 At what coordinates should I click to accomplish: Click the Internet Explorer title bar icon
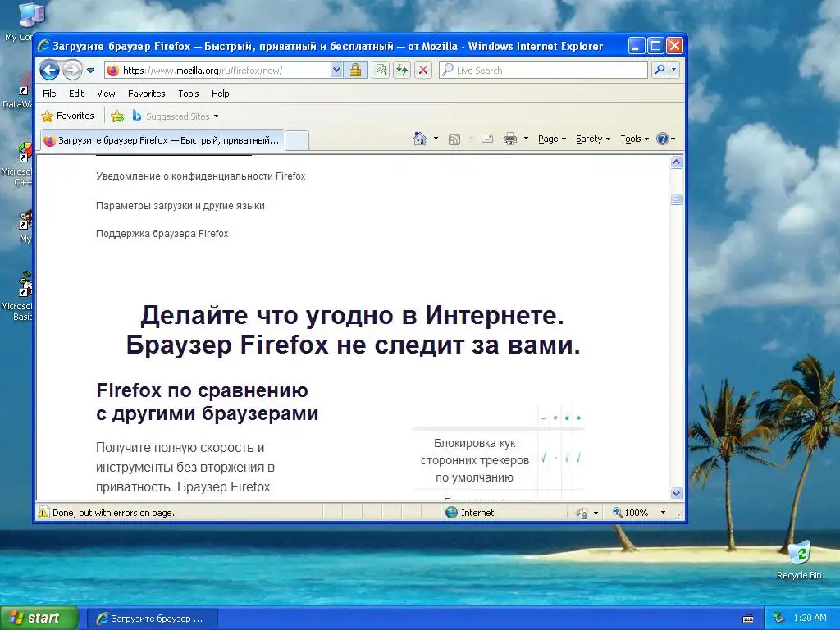coord(44,46)
